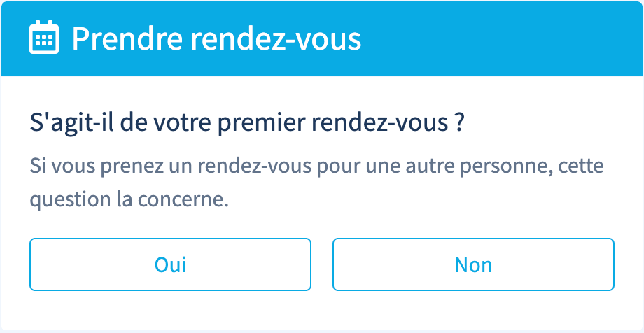Click the appointment calendar icon next to Prendre
The height and width of the screenshot is (333, 644).
(x=44, y=38)
